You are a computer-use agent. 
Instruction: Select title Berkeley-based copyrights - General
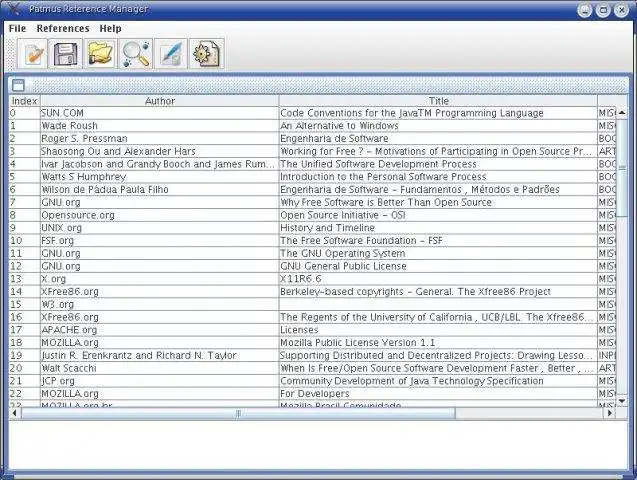coord(438,292)
